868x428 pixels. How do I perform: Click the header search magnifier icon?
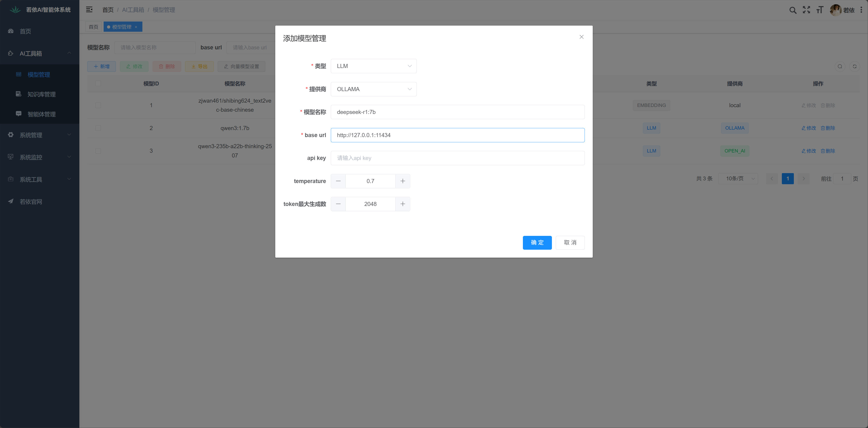pyautogui.click(x=793, y=10)
